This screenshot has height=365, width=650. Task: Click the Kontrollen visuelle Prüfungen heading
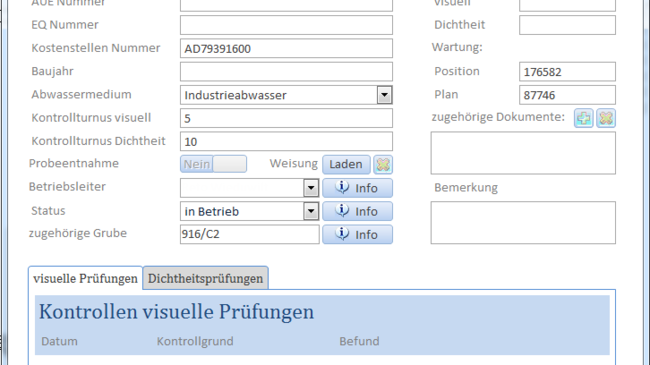[177, 312]
